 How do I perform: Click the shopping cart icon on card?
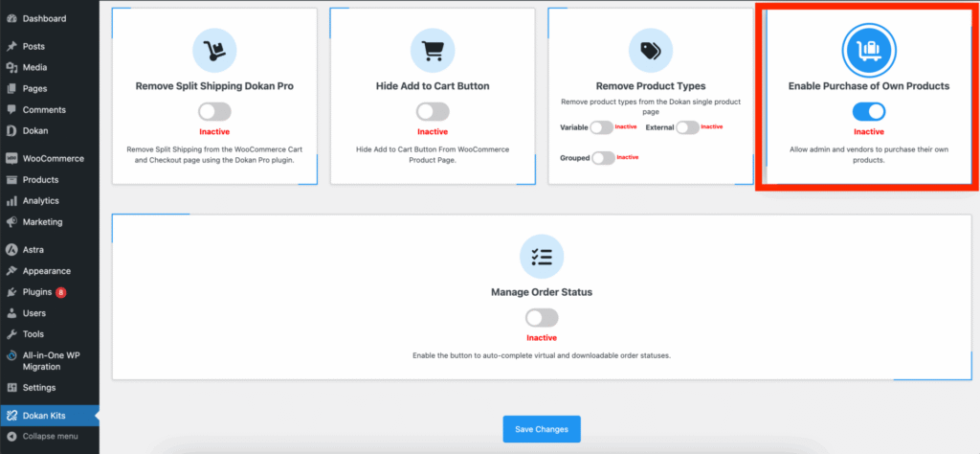pos(433,50)
